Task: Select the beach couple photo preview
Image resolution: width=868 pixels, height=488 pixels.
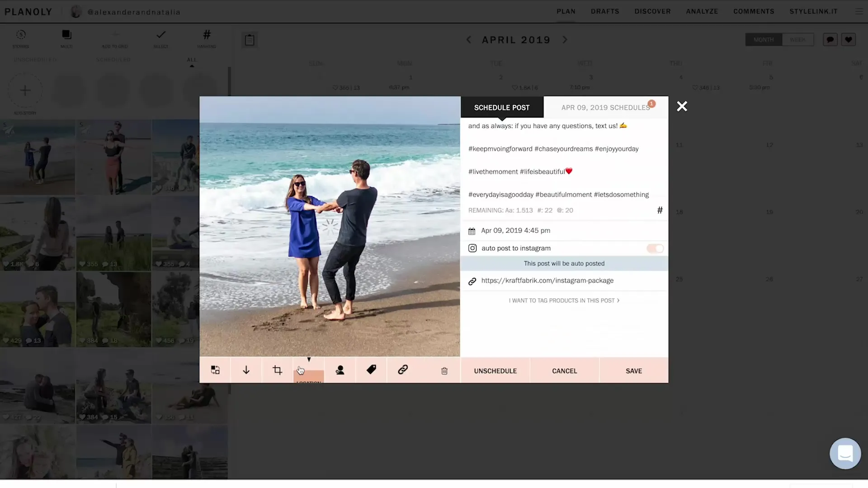Action: (x=330, y=226)
